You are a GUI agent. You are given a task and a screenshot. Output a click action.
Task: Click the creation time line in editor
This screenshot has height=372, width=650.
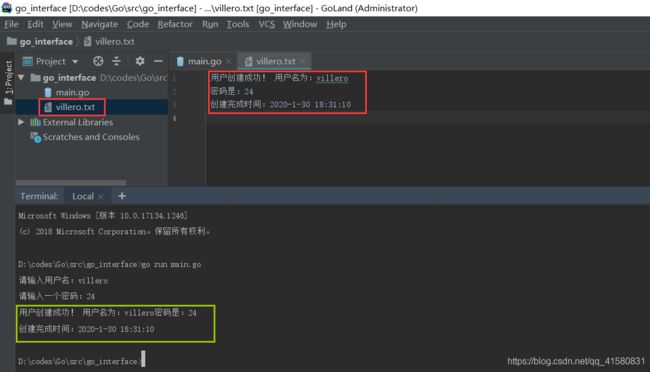(281, 105)
